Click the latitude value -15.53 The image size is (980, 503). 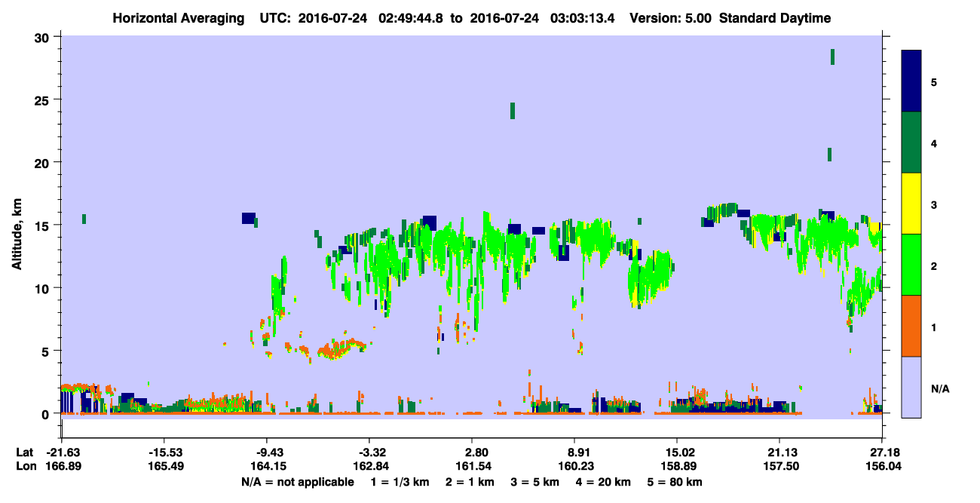[x=166, y=452]
